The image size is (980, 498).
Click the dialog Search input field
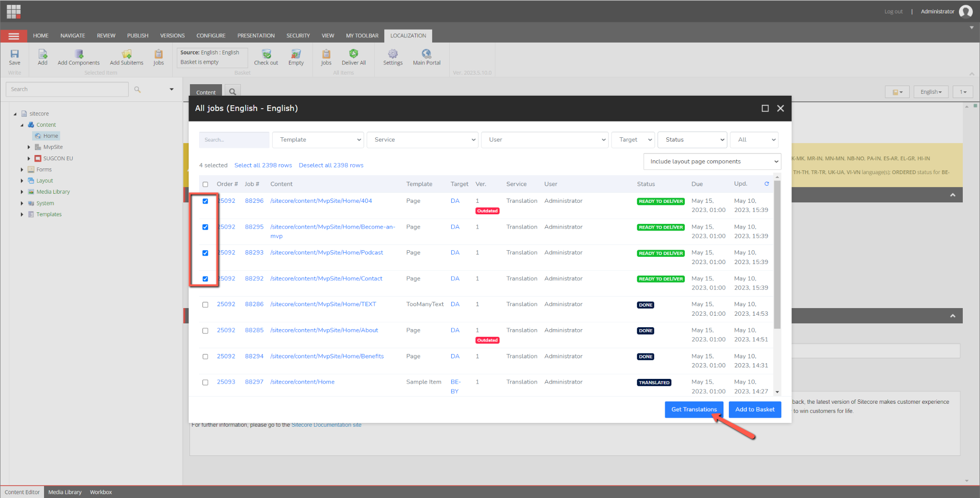234,140
